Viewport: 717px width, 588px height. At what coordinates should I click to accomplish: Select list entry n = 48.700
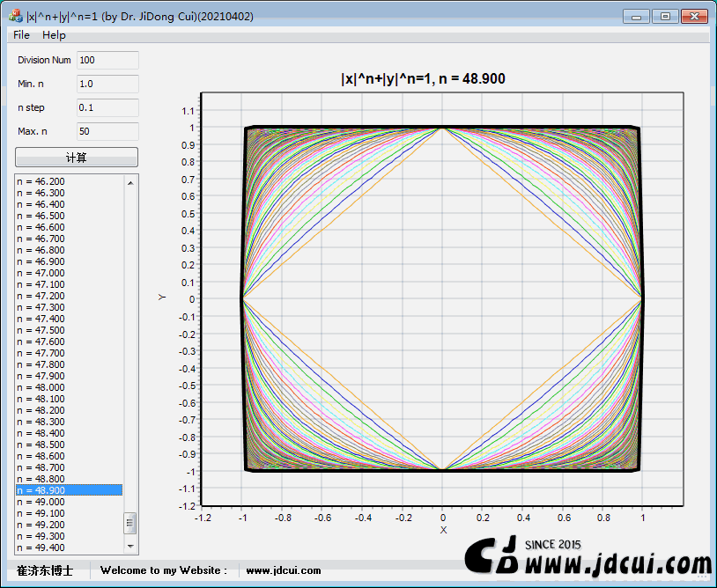pyautogui.click(x=69, y=467)
